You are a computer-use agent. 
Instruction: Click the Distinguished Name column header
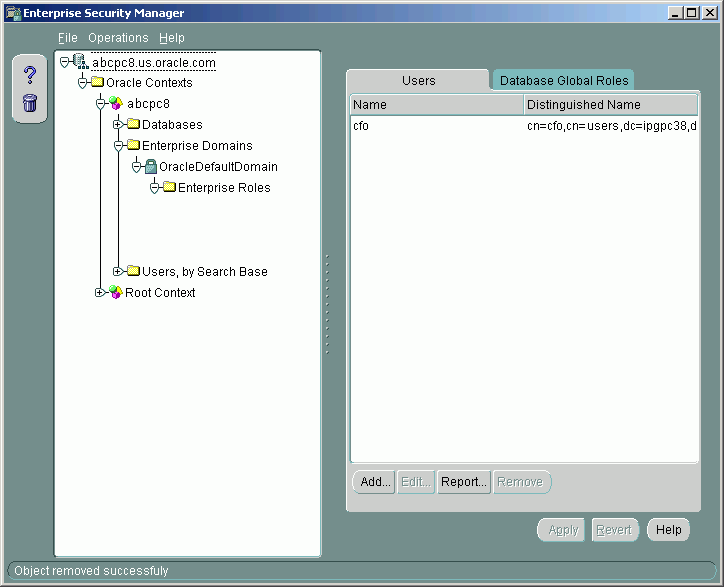(x=611, y=105)
